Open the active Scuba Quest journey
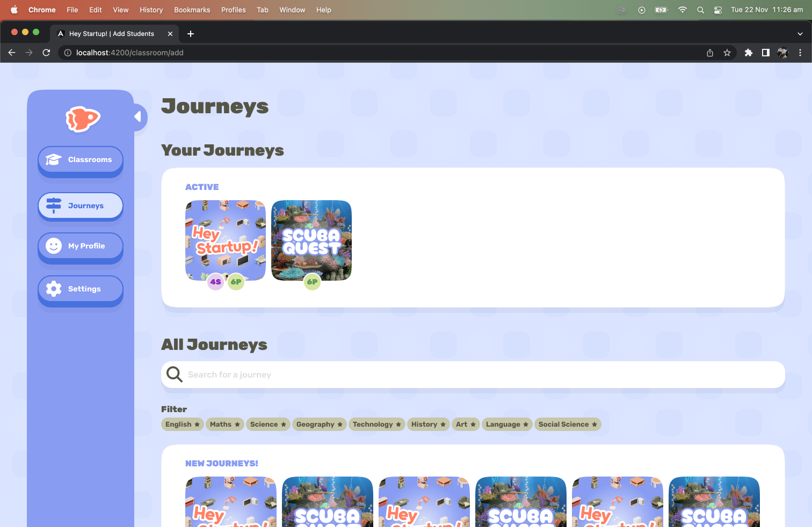Image resolution: width=812 pixels, height=527 pixels. 311,240
